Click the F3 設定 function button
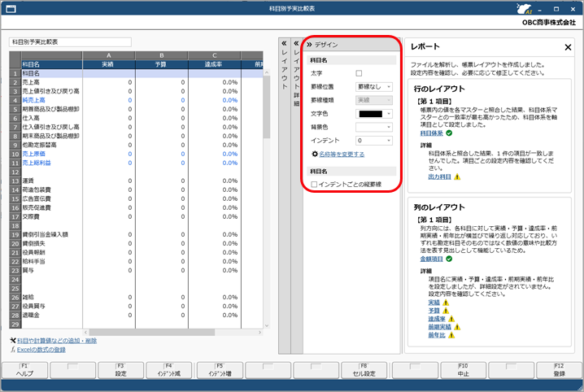Screen dimensions: 584x392 pyautogui.click(x=120, y=370)
